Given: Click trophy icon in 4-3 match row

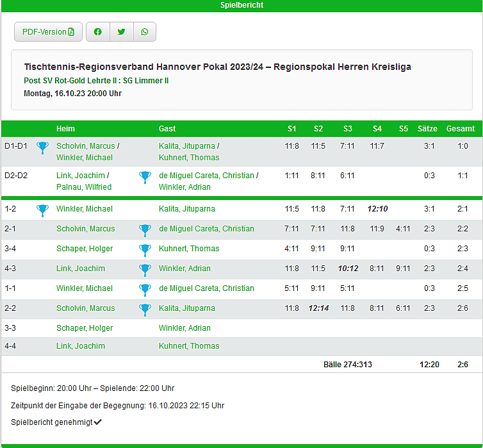Looking at the screenshot, I should (145, 269).
